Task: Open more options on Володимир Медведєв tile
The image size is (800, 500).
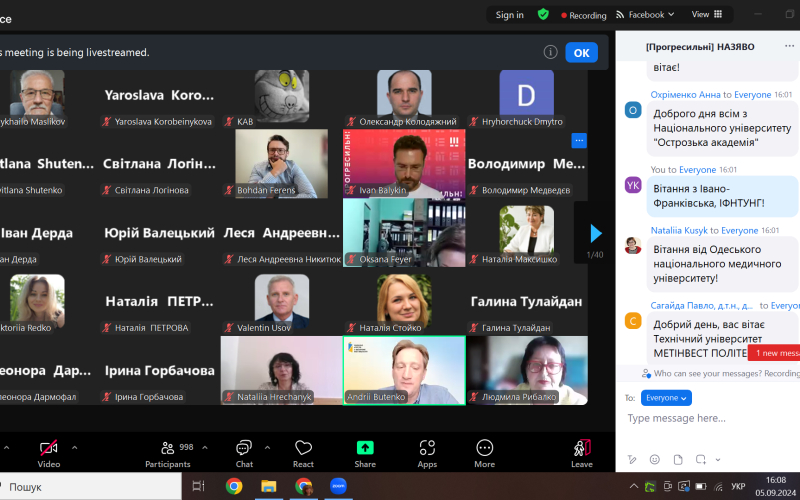Action: (579, 140)
